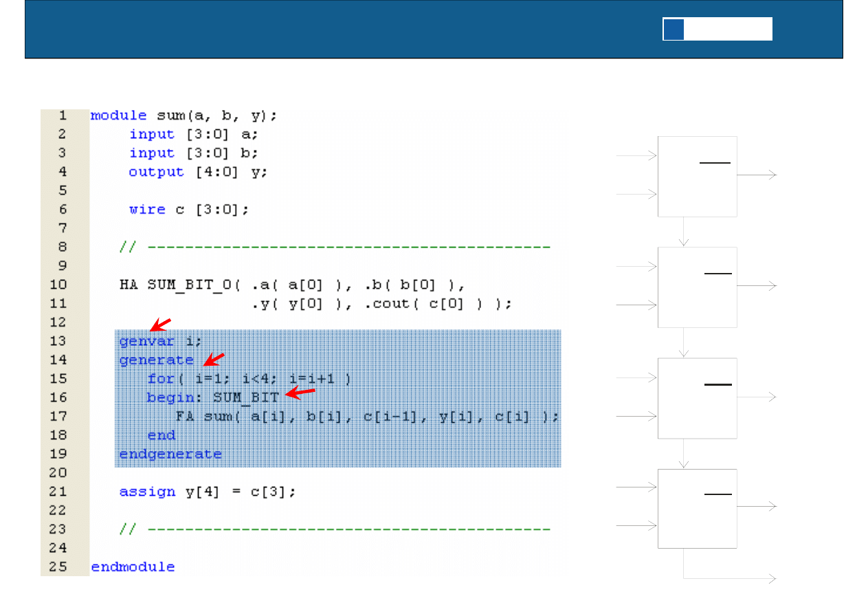Click the wire keyword on line 6
Image resolution: width=868 pixels, height=614 pixels.
click(147, 210)
